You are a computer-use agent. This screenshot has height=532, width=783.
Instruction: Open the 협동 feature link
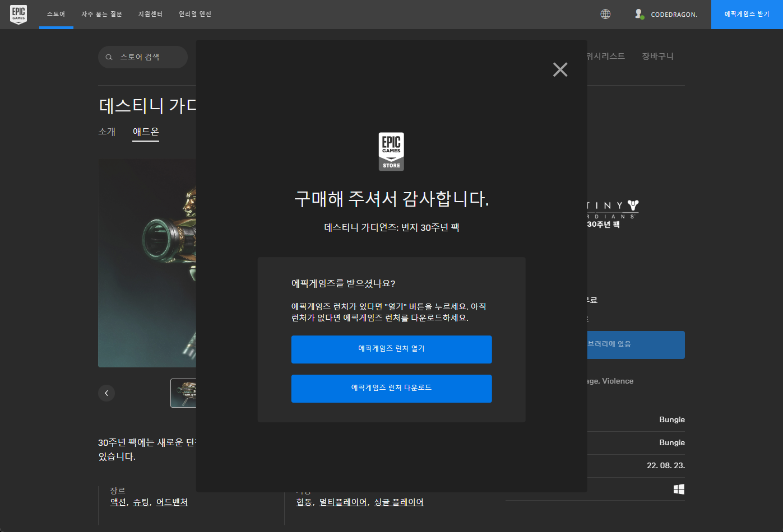(304, 502)
